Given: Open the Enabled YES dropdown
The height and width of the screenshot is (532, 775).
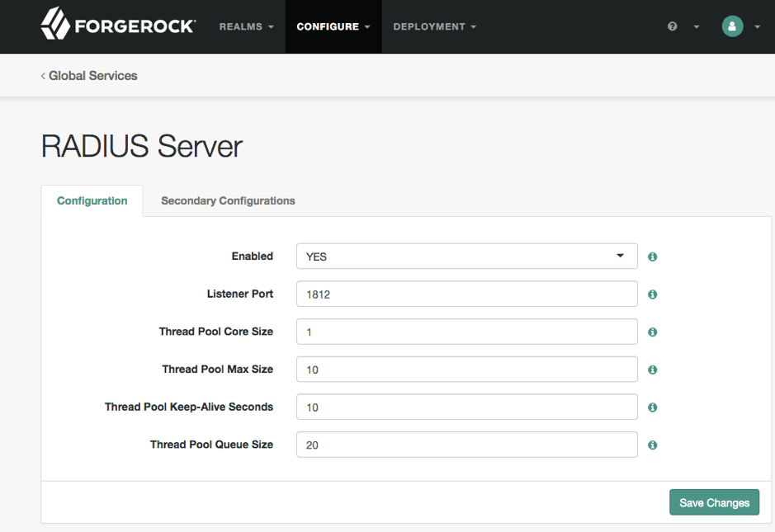Looking at the screenshot, I should pyautogui.click(x=466, y=256).
